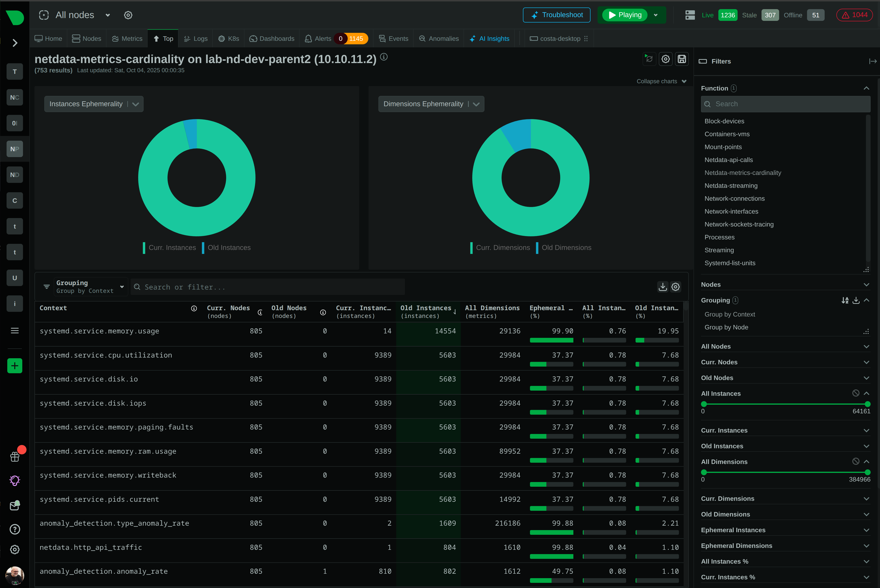The width and height of the screenshot is (880, 588).
Task: Disable the All Dimensions filter via ban icon
Action: (856, 461)
